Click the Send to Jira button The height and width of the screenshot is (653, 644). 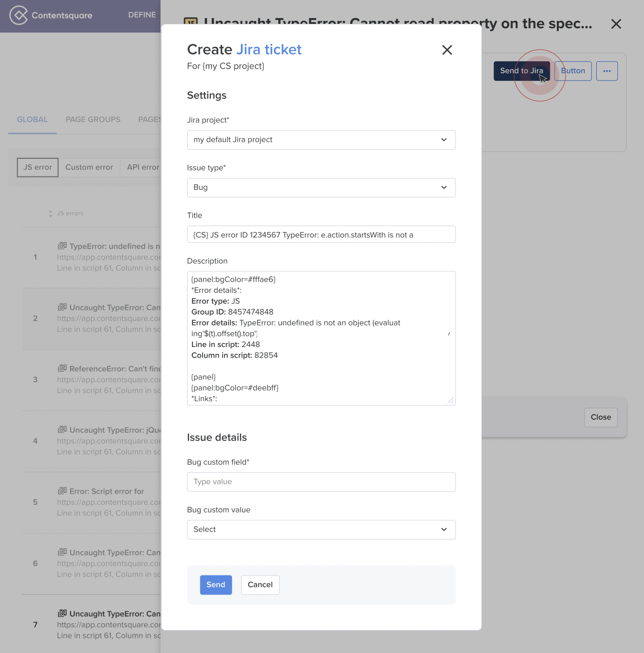pos(522,71)
